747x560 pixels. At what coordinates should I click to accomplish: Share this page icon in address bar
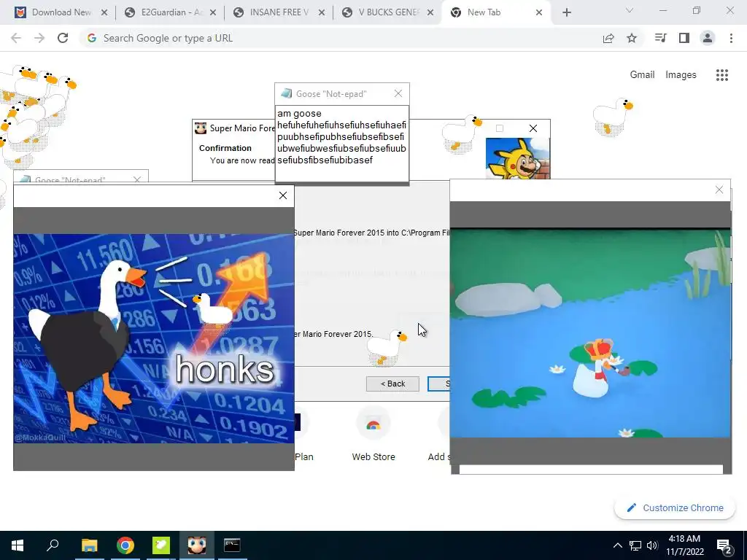point(608,38)
